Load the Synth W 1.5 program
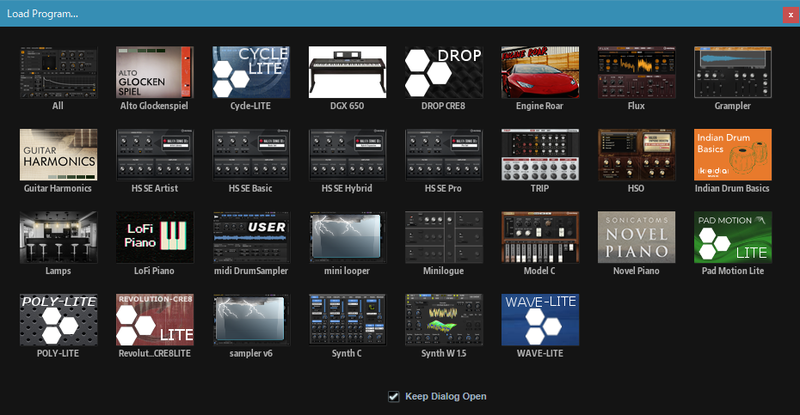800x415 pixels. pyautogui.click(x=444, y=320)
